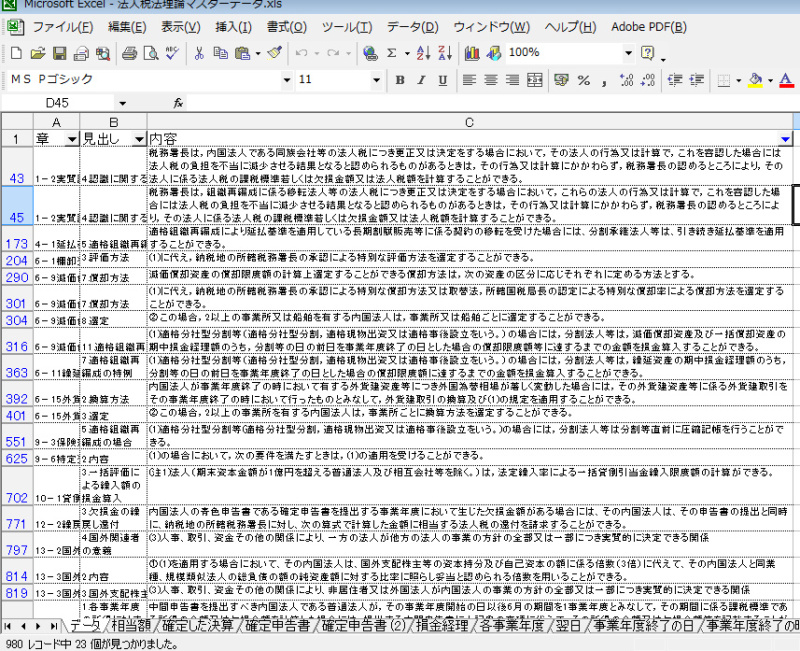Click the Paste clipboard icon

[x=242, y=53]
